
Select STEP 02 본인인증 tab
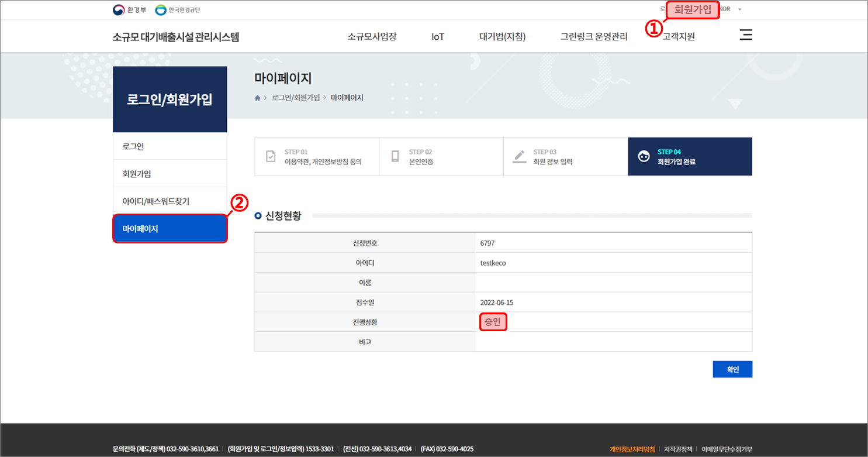[x=441, y=156]
